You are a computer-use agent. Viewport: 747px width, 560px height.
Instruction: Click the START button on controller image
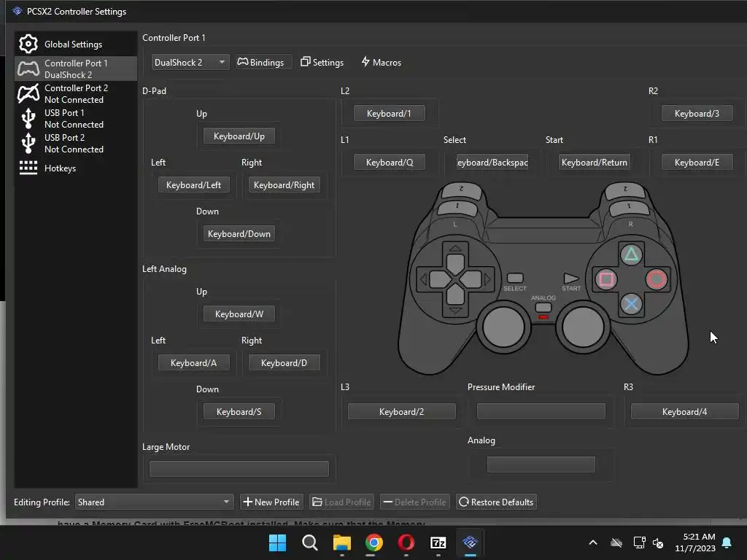(571, 278)
